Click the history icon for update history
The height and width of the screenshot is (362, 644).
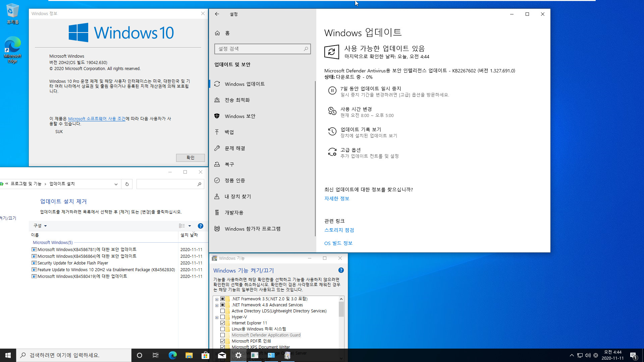332,131
